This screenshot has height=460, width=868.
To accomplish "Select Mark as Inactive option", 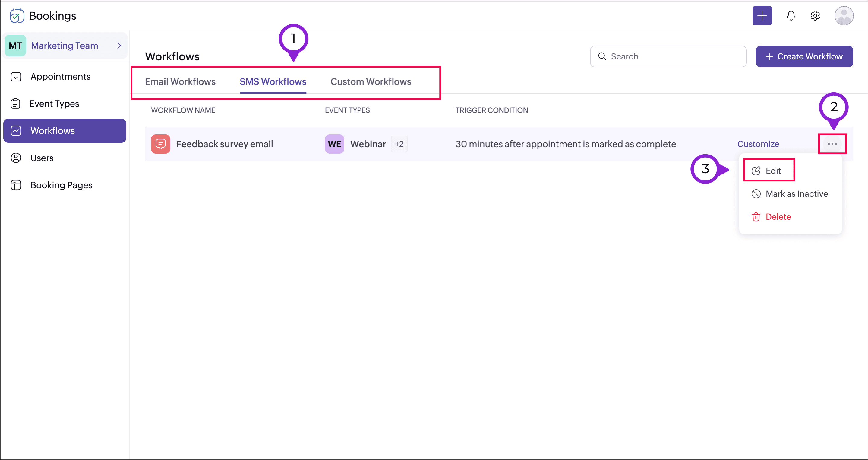I will click(x=790, y=193).
